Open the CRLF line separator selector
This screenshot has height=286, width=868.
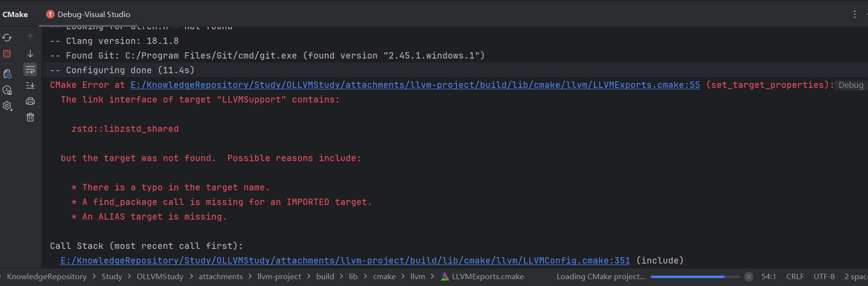pos(795,277)
